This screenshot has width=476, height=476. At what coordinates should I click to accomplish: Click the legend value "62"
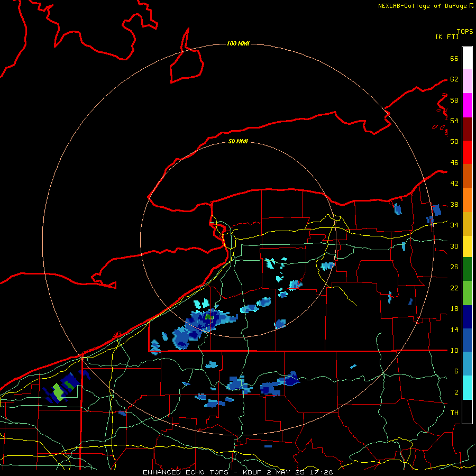pos(454,79)
